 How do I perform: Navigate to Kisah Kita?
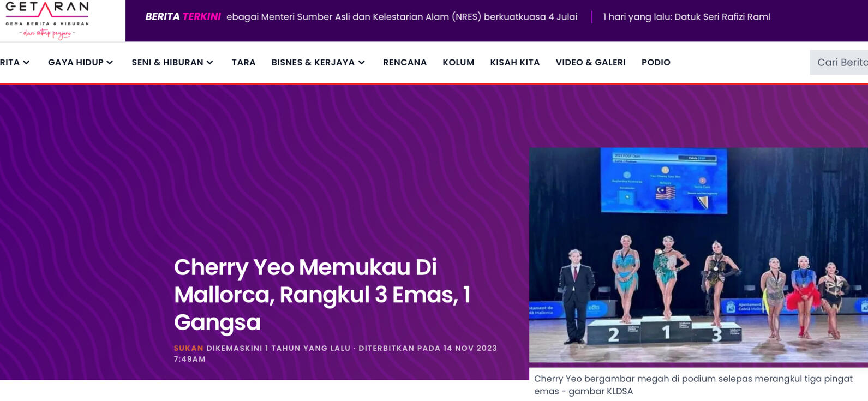click(x=514, y=63)
